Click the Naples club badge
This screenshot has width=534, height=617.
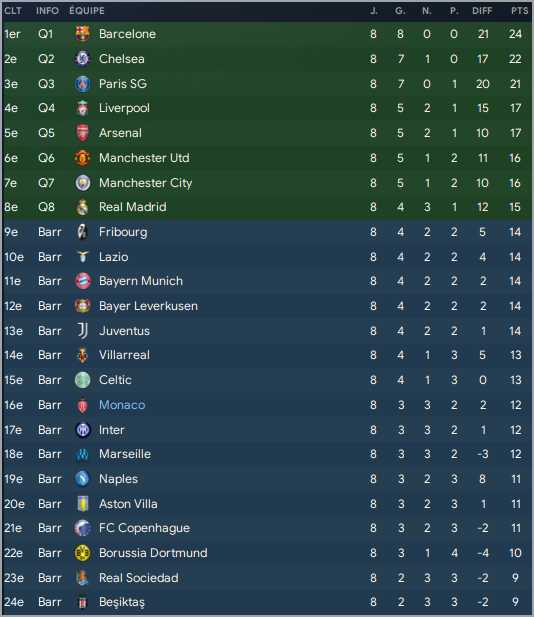(82, 479)
